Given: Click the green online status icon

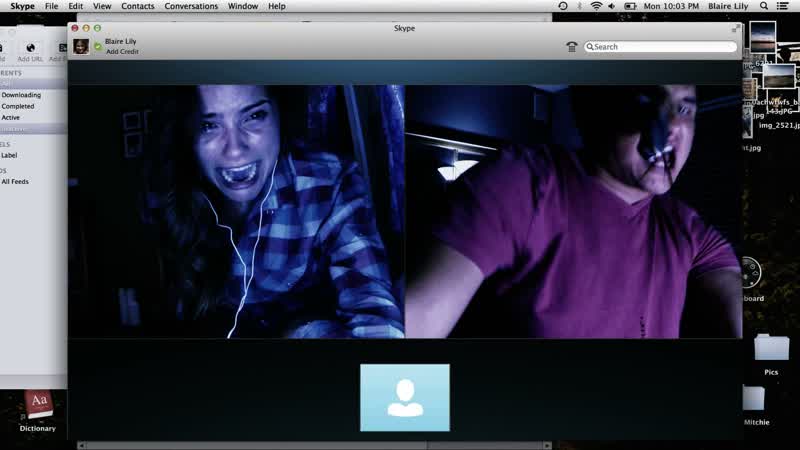Looking at the screenshot, I should tap(98, 46).
